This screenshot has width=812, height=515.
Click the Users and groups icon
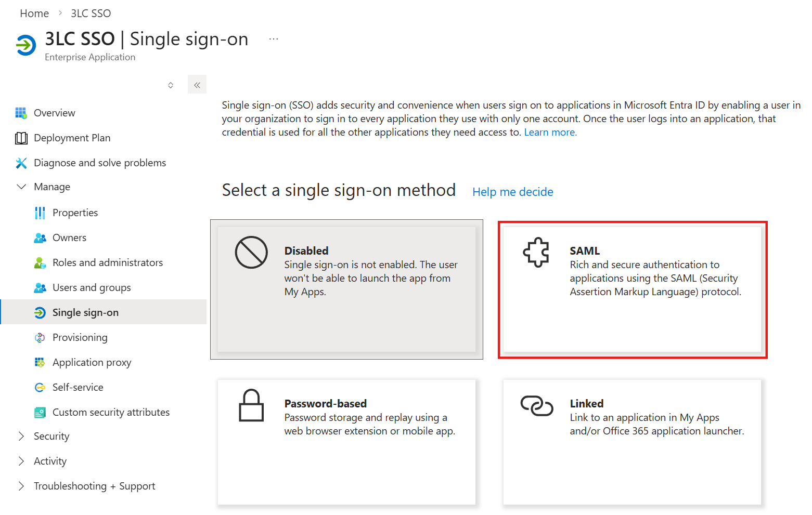click(x=40, y=287)
